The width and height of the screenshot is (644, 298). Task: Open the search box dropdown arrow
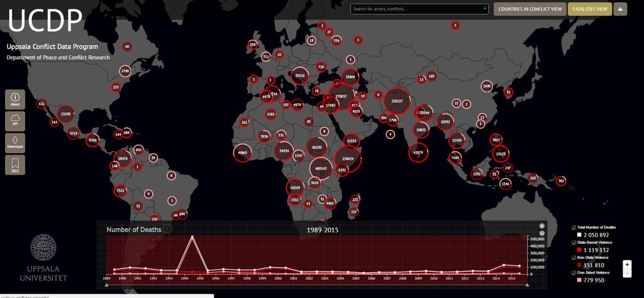(485, 9)
